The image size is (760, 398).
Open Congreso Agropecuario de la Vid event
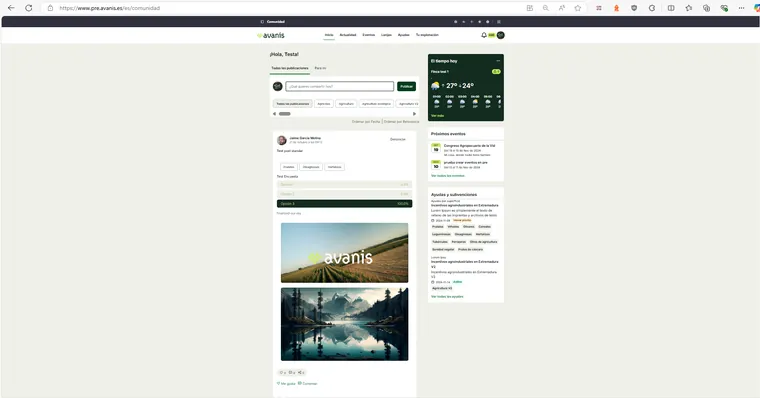point(469,146)
